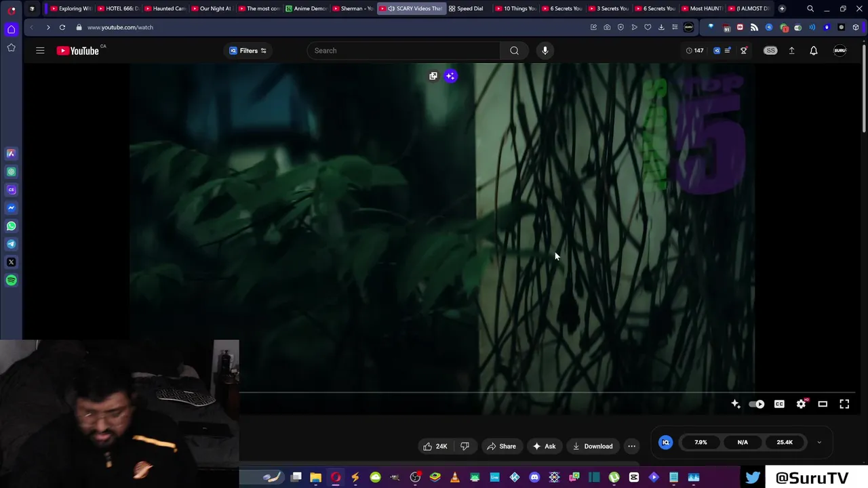Open Aria AI in the sidebar
Viewport: 868px width, 488px height.
(11, 154)
